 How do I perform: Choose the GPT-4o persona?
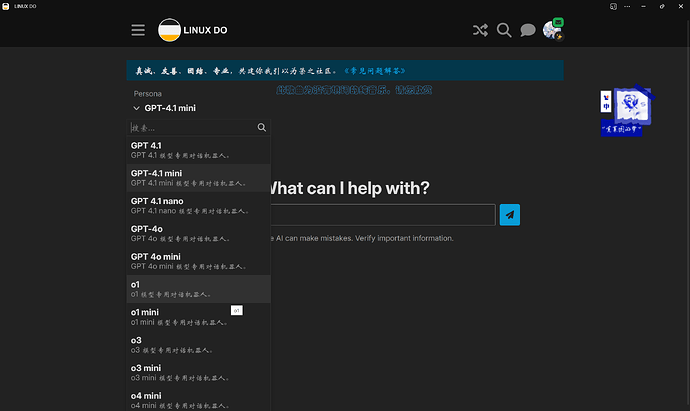(198, 233)
